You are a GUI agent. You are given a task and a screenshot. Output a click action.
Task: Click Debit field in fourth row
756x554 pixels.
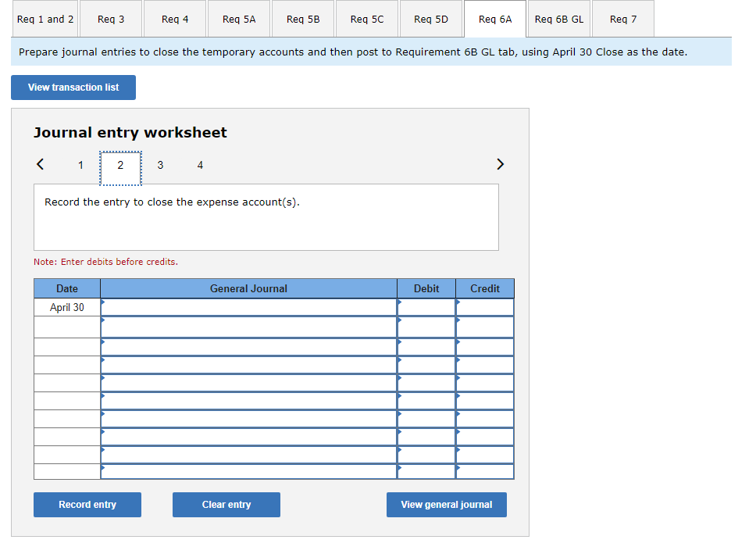tap(426, 365)
